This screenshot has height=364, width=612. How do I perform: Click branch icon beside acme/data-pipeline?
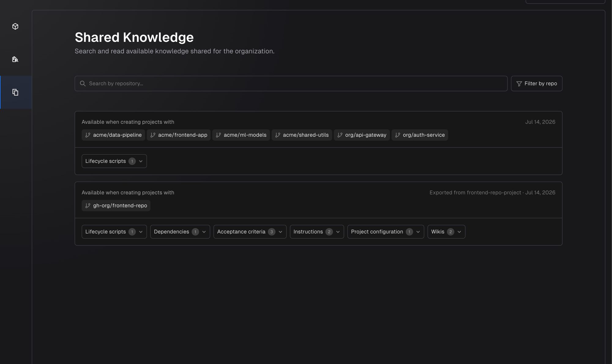point(88,135)
